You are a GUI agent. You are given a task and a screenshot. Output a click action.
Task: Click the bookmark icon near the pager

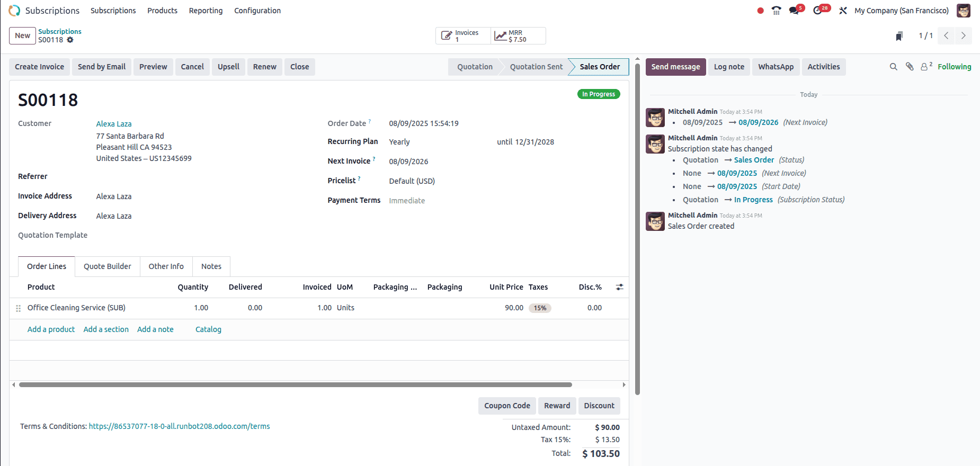[899, 36]
